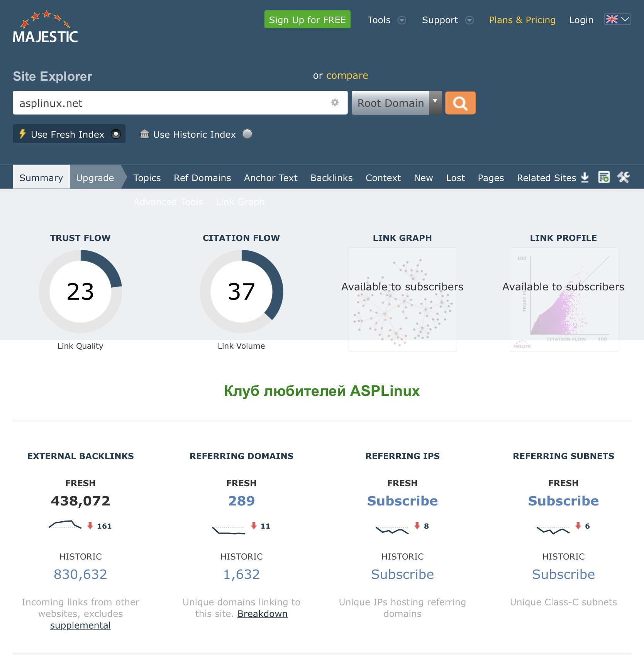Screen dimensions: 644x663
Task: Click Referring Subnets Fresh Subscribe link
Action: click(563, 501)
